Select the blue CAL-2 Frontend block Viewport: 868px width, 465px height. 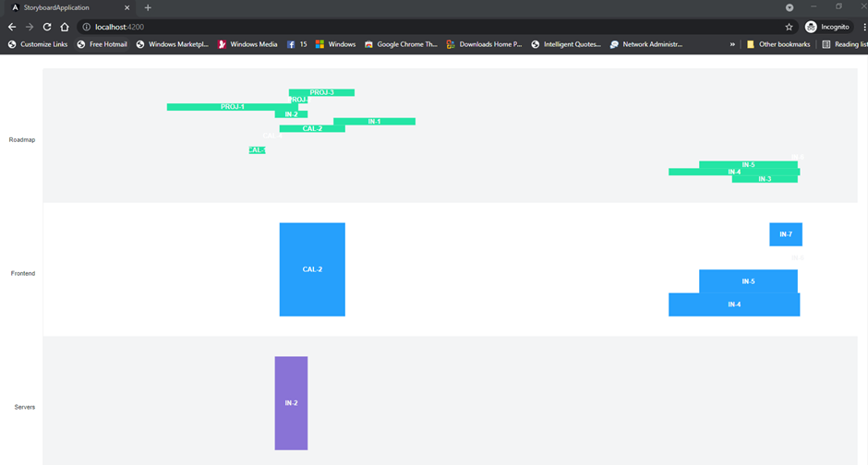click(x=312, y=269)
